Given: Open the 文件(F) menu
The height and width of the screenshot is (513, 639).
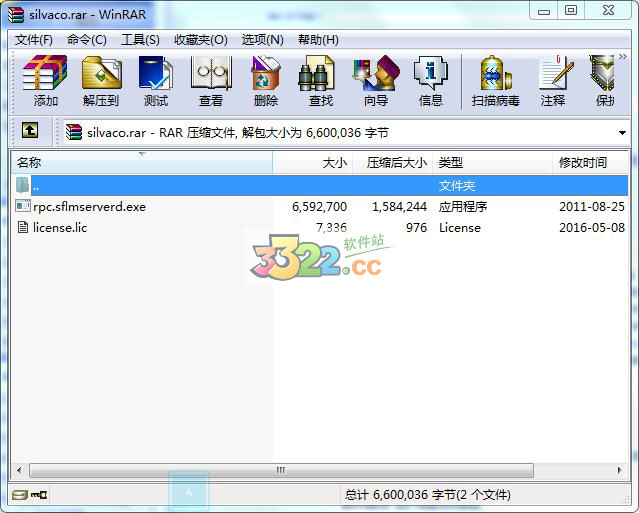Looking at the screenshot, I should tap(34, 40).
